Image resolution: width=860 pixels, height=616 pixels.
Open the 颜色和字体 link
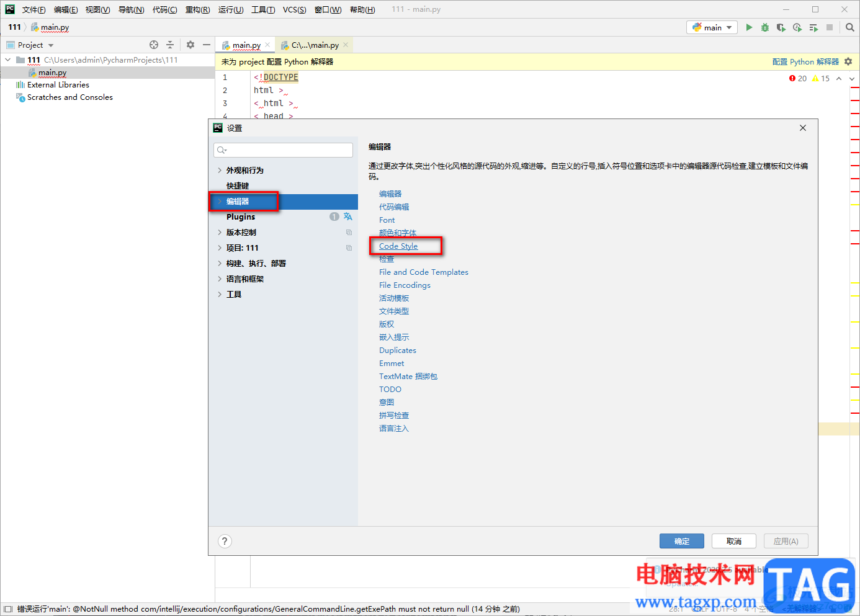click(398, 233)
